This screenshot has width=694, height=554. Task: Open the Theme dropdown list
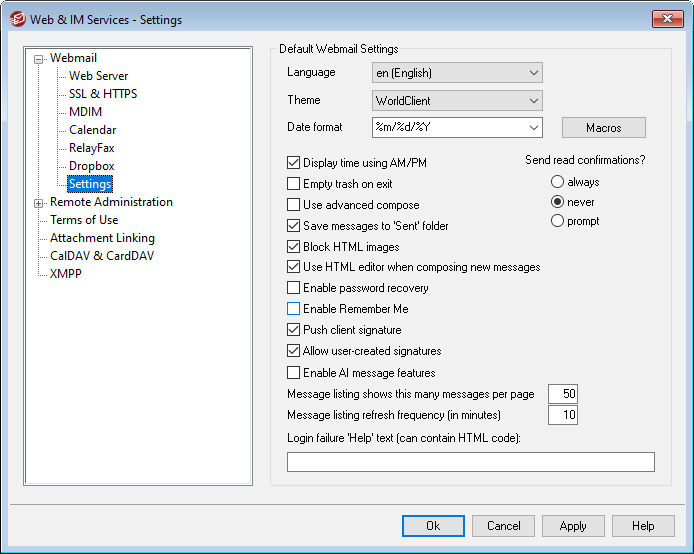coord(531,101)
